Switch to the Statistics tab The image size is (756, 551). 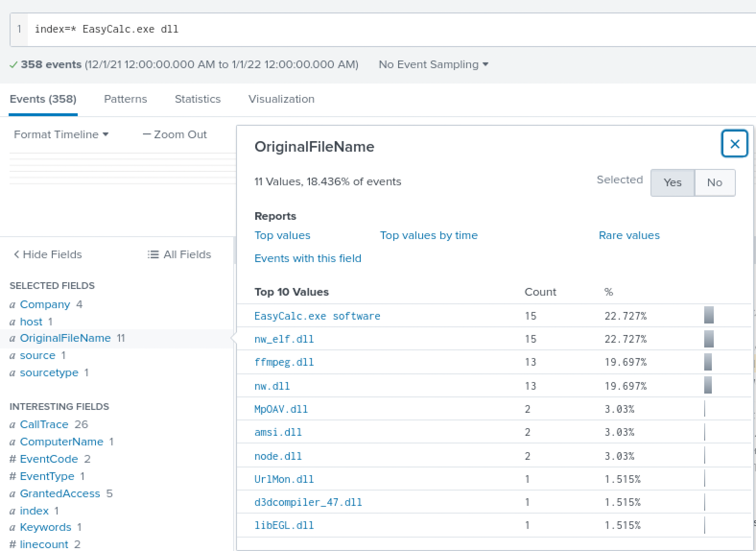(x=198, y=99)
